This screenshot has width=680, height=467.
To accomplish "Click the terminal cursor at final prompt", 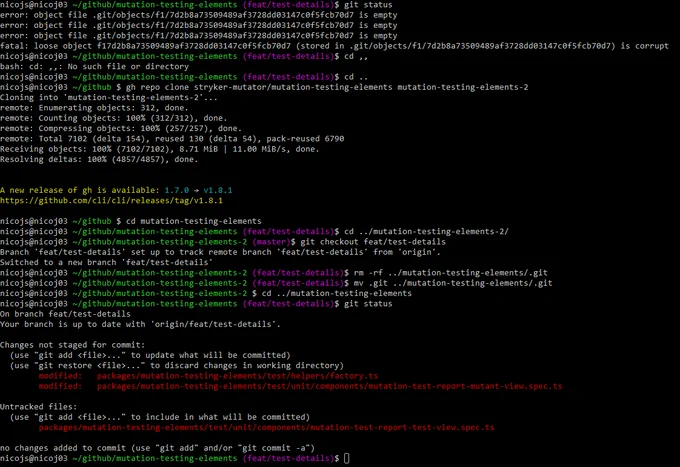I will [347, 458].
